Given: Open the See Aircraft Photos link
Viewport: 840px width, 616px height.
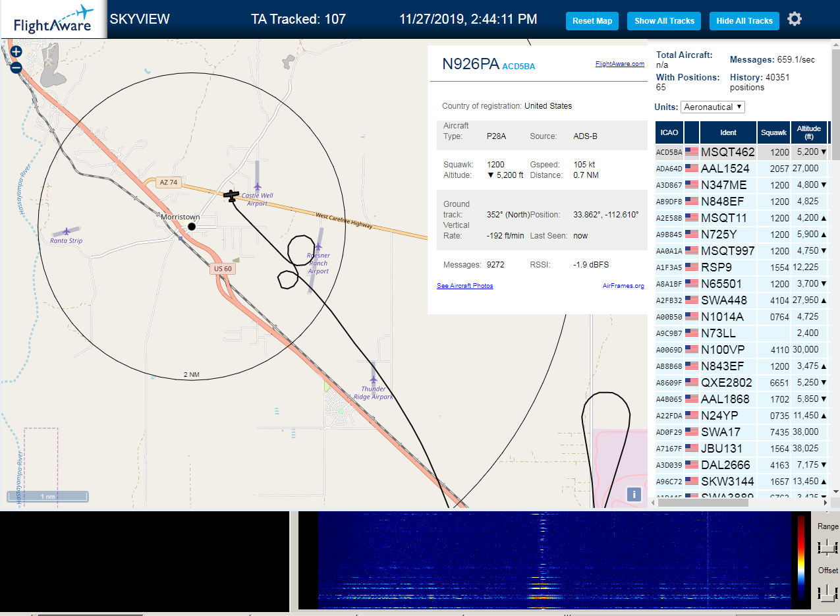Looking at the screenshot, I should [x=464, y=286].
